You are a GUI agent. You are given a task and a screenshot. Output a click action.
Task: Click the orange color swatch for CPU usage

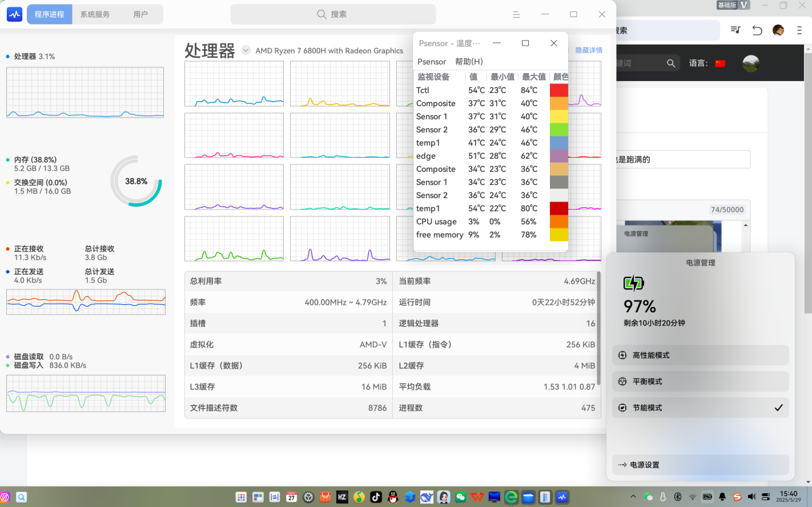pyautogui.click(x=559, y=222)
